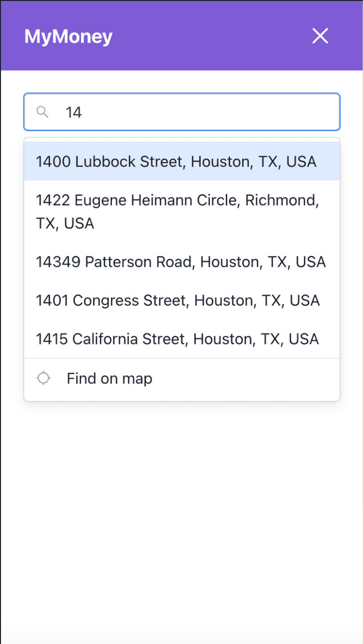Select 1400 Lubbock Street, Houston suggestion
The height and width of the screenshot is (644, 363).
pyautogui.click(x=176, y=161)
